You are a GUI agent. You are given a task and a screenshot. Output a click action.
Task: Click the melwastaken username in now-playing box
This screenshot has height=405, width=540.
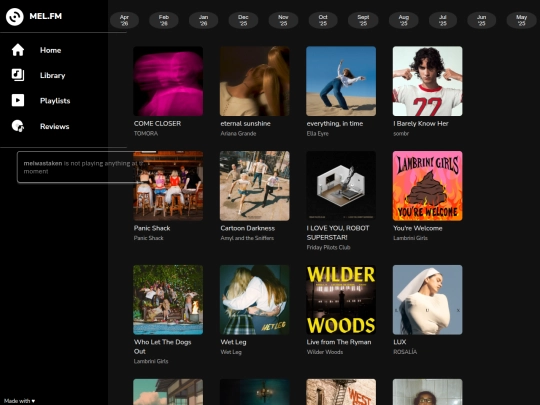pos(43,163)
